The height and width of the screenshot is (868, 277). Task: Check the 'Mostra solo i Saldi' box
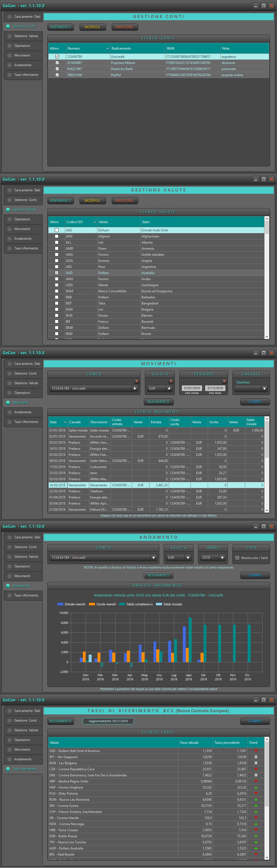point(237,558)
